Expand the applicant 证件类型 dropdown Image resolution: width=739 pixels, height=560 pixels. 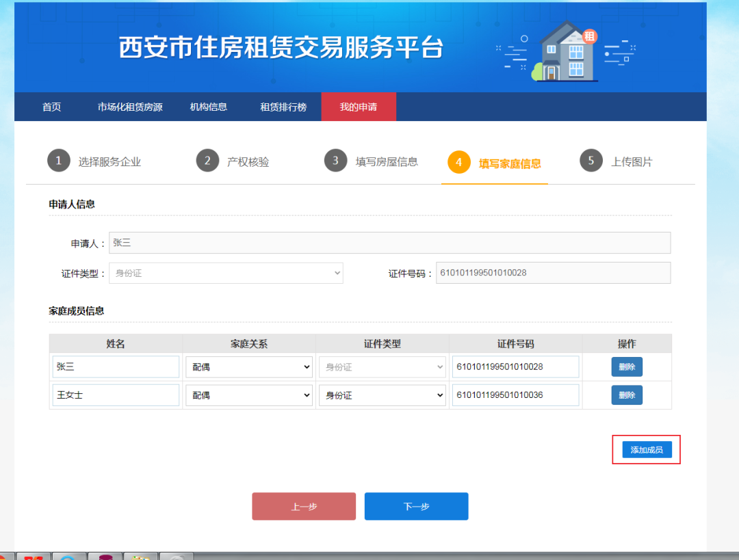point(226,274)
